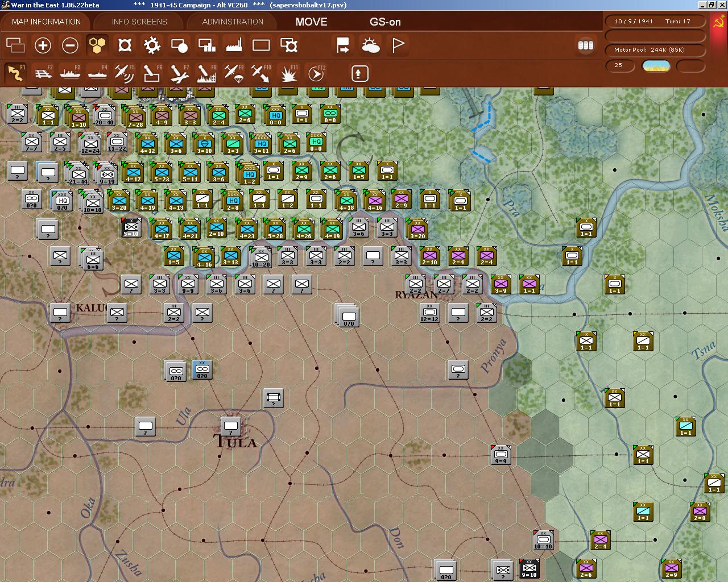The height and width of the screenshot is (582, 728).
Task: Select the German unit labeled 20=40
Action: 104,115
